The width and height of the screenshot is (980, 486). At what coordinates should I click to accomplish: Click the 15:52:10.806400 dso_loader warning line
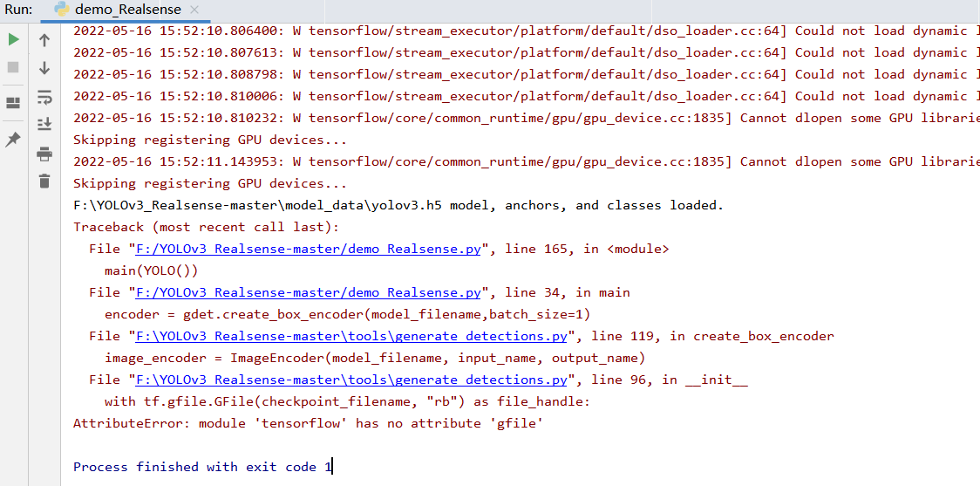click(x=527, y=31)
